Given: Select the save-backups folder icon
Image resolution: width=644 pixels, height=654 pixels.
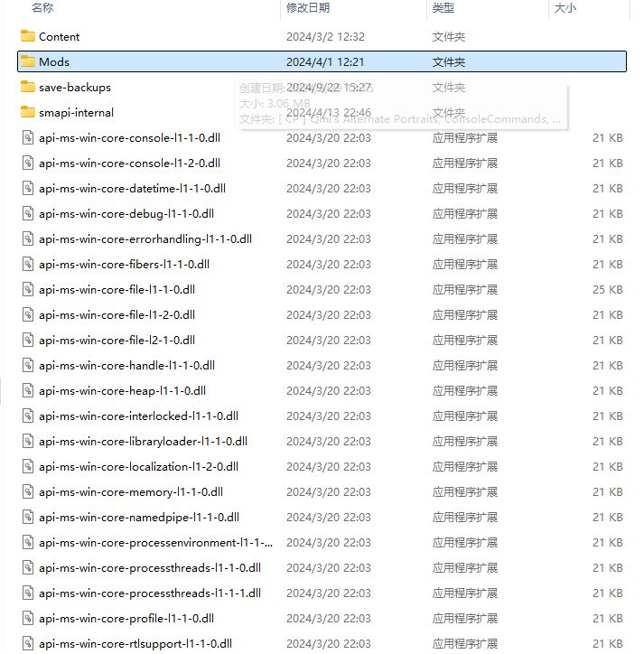Looking at the screenshot, I should tap(28, 87).
